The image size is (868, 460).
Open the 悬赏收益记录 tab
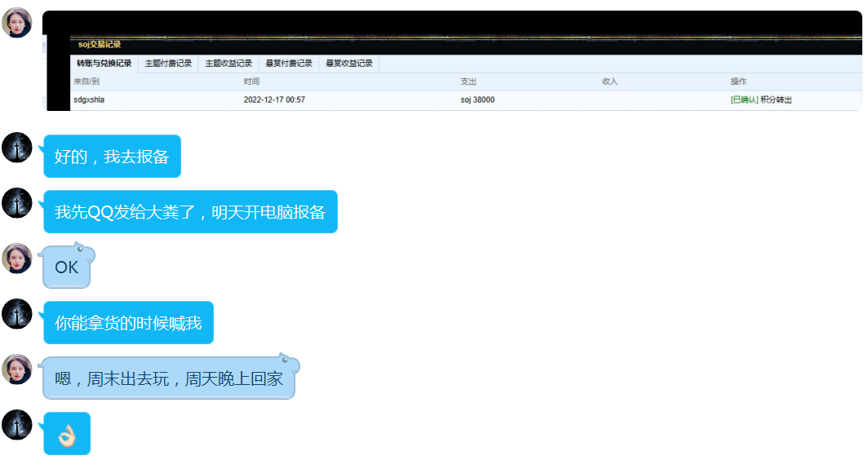(x=349, y=64)
